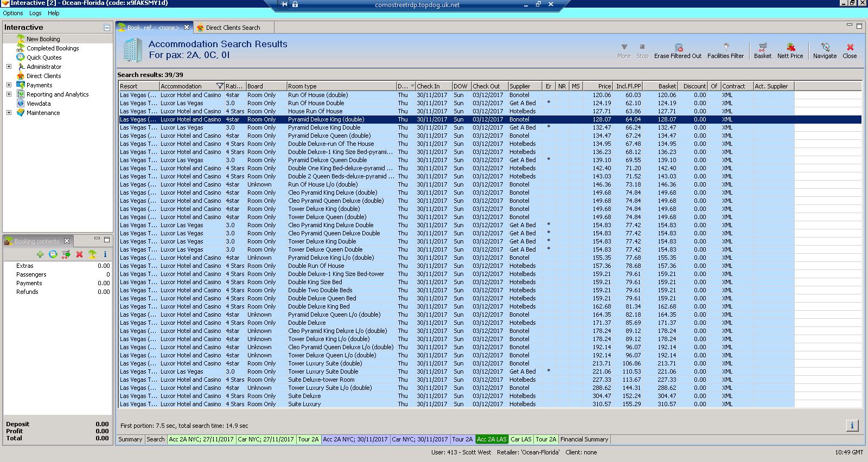Image resolution: width=868 pixels, height=462 pixels.
Task: Open the Logs menu
Action: click(35, 13)
